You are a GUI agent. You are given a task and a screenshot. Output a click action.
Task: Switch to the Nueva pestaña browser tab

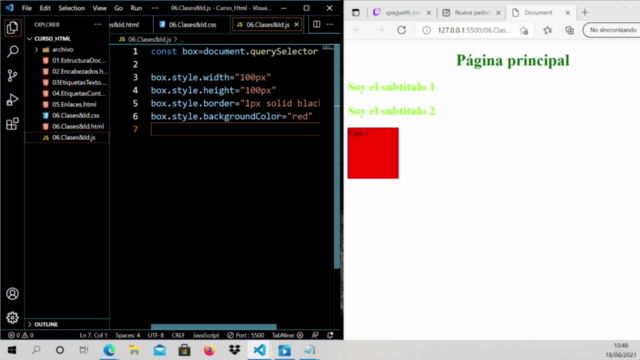(471, 13)
